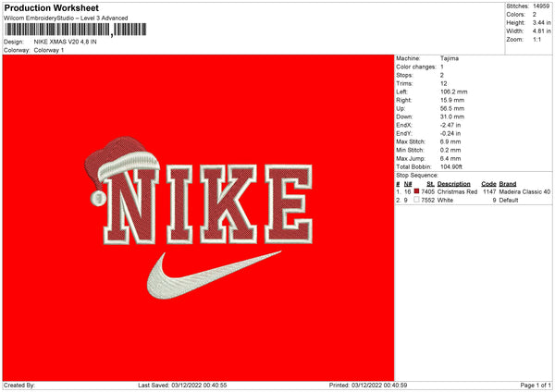This screenshot has height=392, width=555.
Task: Click Printed timestamp 03/12/2022 00:40:59
Action: coord(379,385)
